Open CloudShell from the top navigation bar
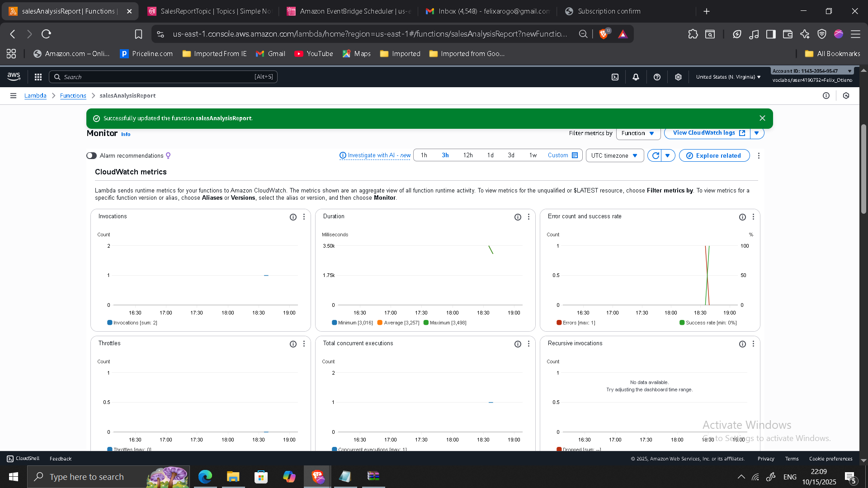868x488 pixels. click(x=615, y=77)
